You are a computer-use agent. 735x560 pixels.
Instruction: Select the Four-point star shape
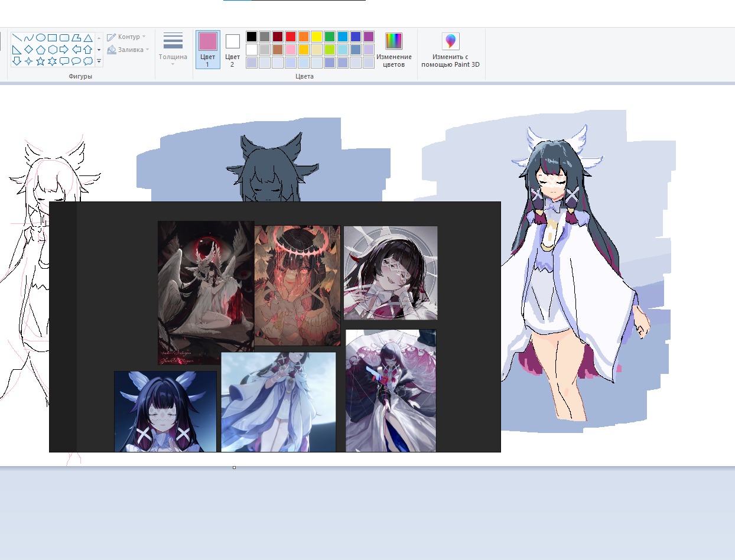tap(28, 61)
